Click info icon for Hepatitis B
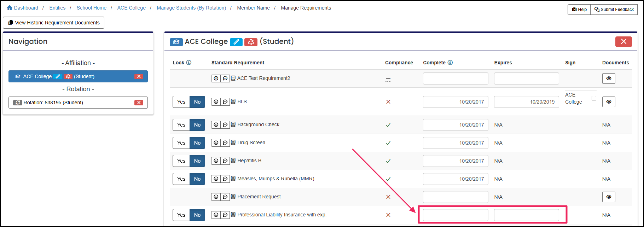644x227 pixels. pyautogui.click(x=216, y=161)
